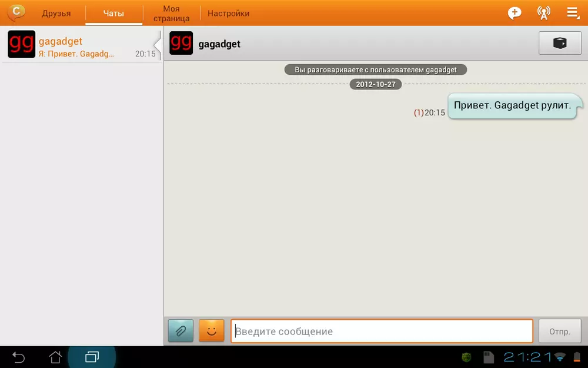The height and width of the screenshot is (368, 588).
Task: Tap the gagadget avatar in chat header
Action: 181,44
